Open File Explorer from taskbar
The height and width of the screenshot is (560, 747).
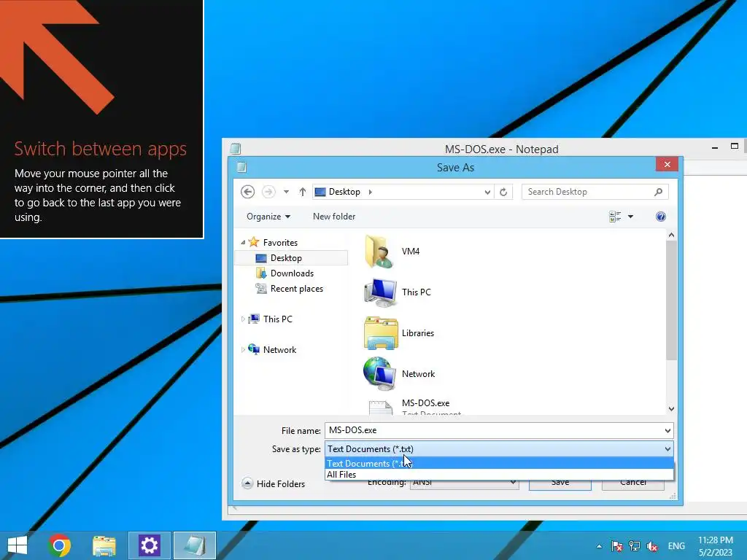point(104,545)
